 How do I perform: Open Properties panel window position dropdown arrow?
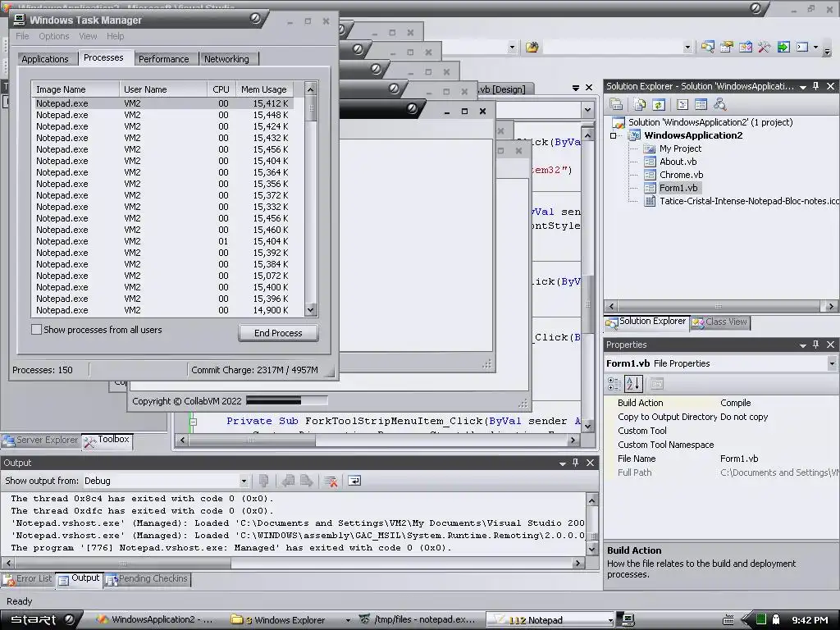(x=802, y=345)
